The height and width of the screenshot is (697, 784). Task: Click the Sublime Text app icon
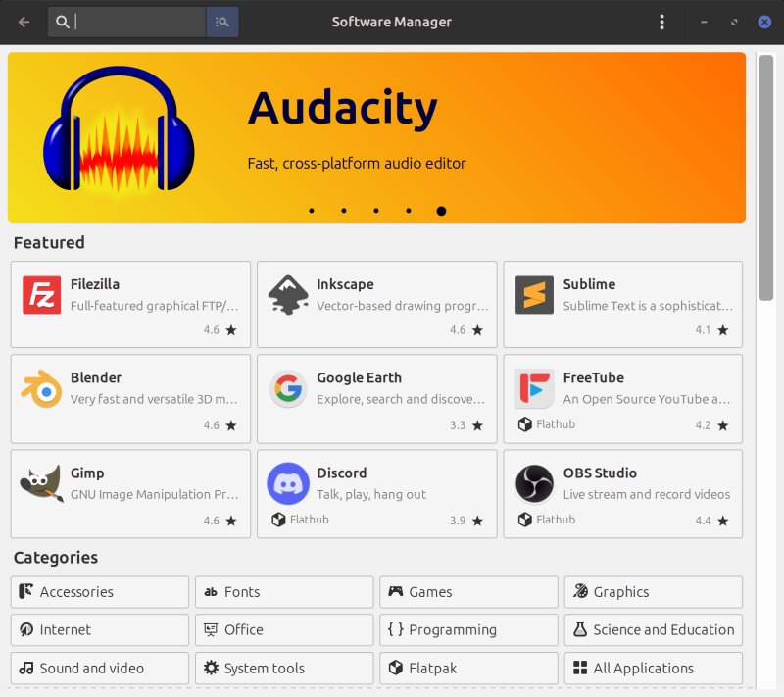click(534, 295)
